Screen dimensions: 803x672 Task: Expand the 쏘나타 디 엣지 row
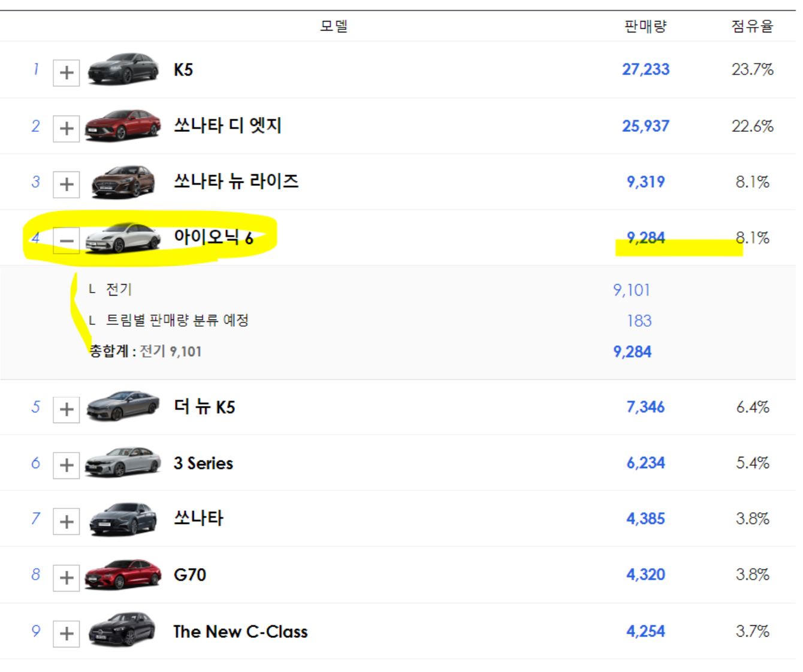click(67, 128)
